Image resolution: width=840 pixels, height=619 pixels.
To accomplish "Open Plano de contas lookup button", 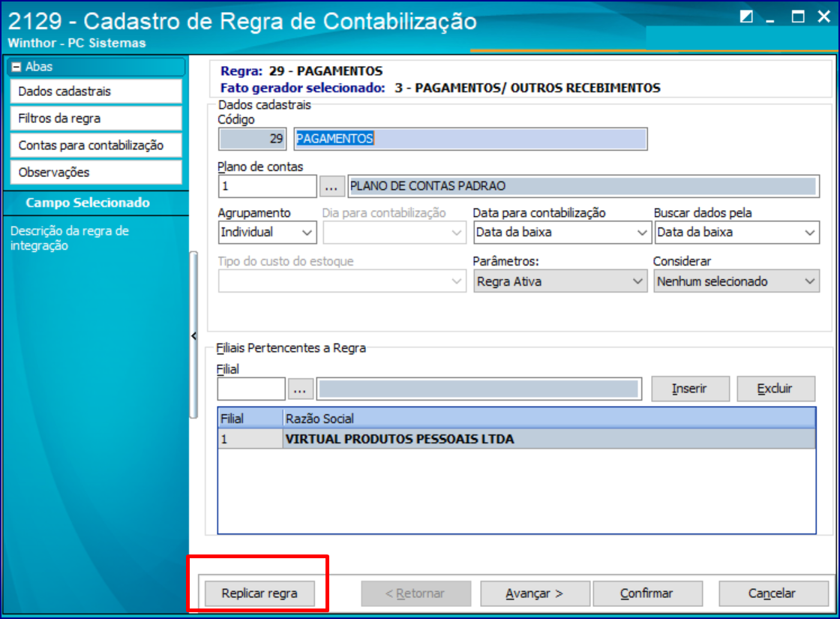I will (331, 186).
